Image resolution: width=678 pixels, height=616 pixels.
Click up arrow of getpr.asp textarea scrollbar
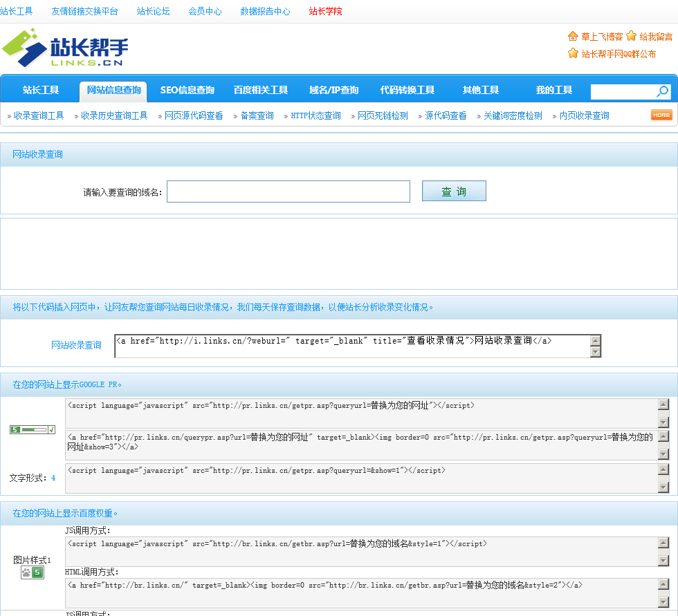(x=663, y=404)
